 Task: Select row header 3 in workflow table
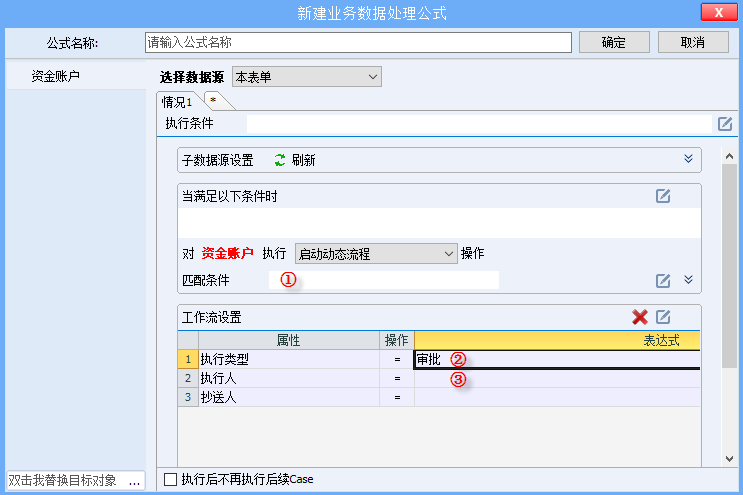point(188,397)
